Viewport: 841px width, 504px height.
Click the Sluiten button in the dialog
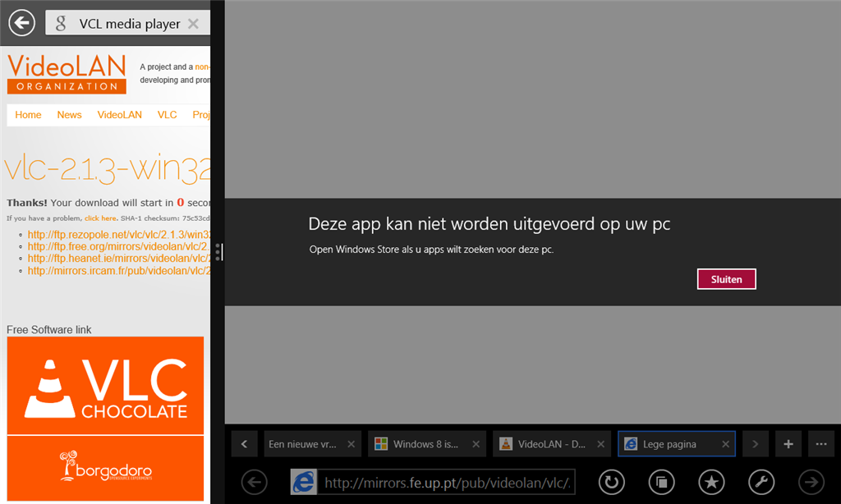pos(726,279)
